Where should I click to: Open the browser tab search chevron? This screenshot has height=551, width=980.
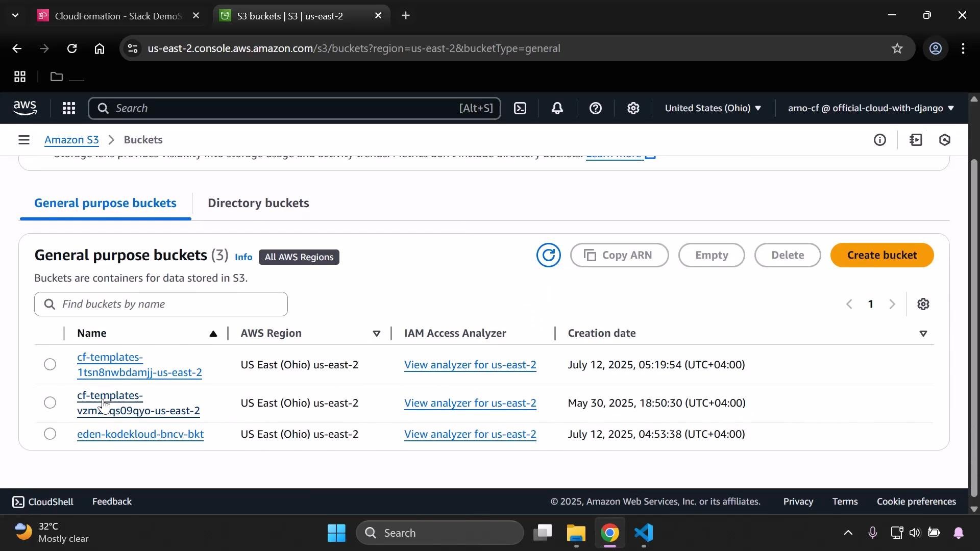pyautogui.click(x=15, y=16)
